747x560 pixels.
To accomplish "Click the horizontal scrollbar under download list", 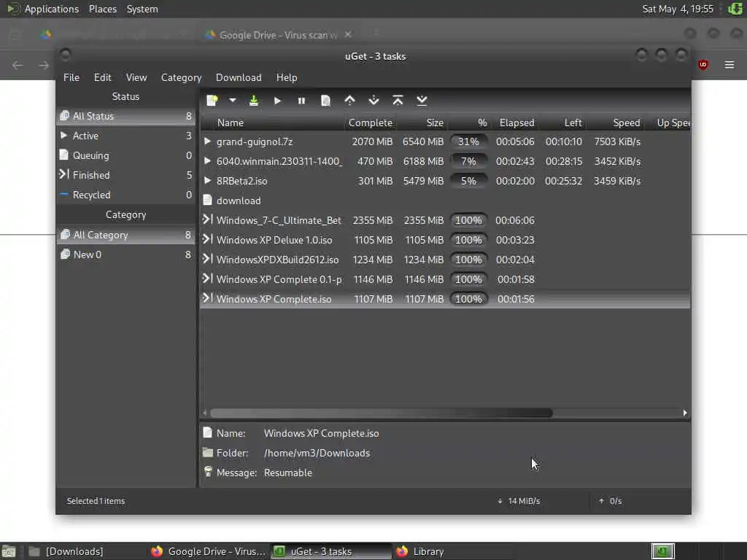I will click(381, 413).
